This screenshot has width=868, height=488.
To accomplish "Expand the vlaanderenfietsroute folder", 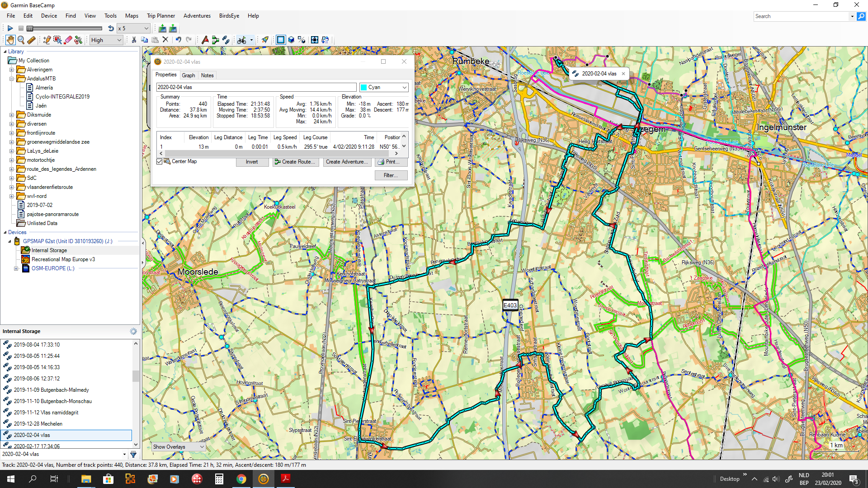I will click(12, 187).
